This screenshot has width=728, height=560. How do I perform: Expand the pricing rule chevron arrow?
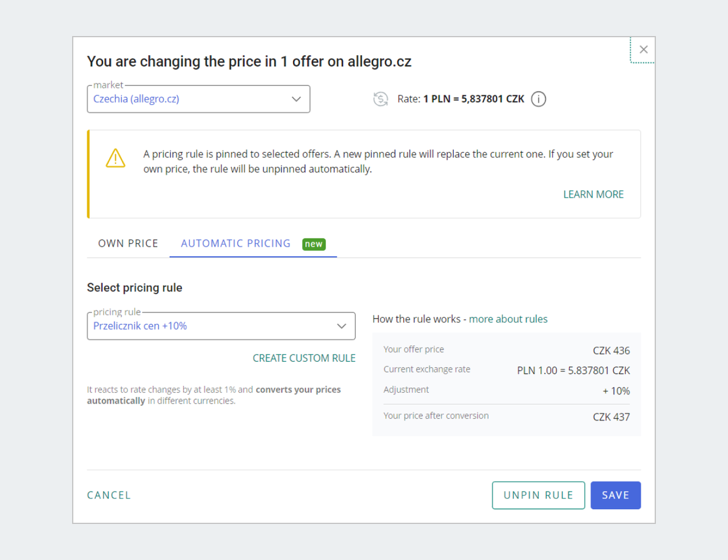pyautogui.click(x=342, y=326)
